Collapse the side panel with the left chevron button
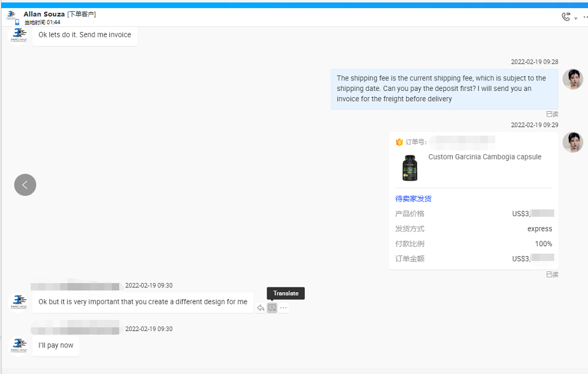This screenshot has height=374, width=588. (25, 184)
